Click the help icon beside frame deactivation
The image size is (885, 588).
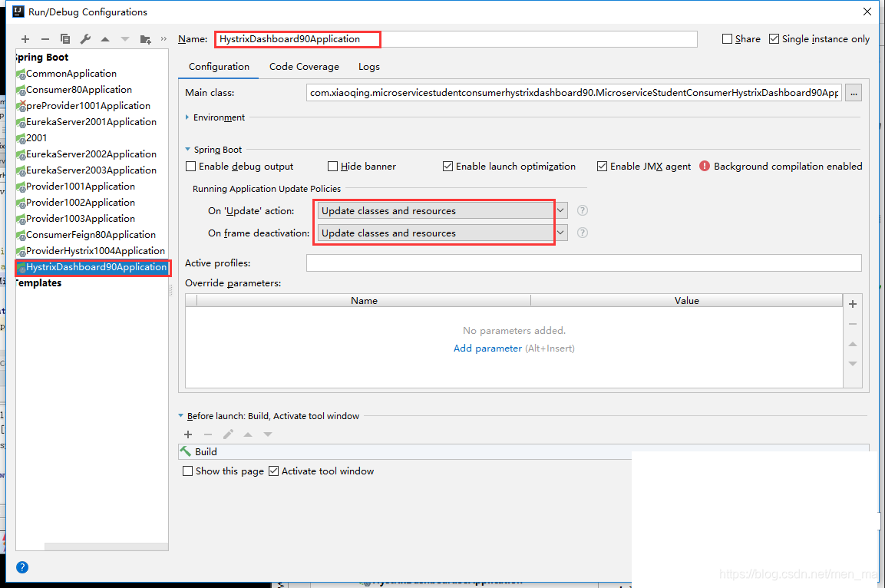pyautogui.click(x=583, y=233)
